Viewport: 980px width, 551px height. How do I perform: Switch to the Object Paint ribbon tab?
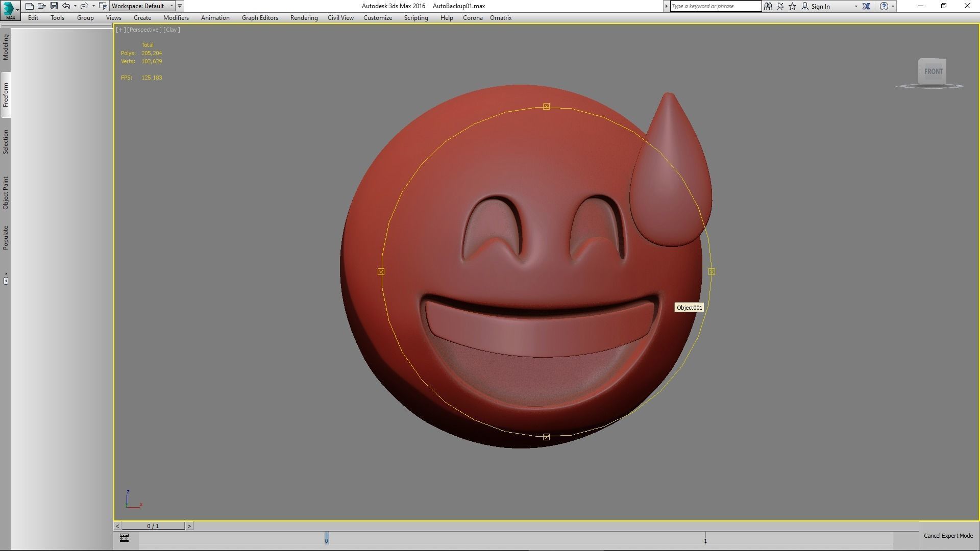(6, 193)
